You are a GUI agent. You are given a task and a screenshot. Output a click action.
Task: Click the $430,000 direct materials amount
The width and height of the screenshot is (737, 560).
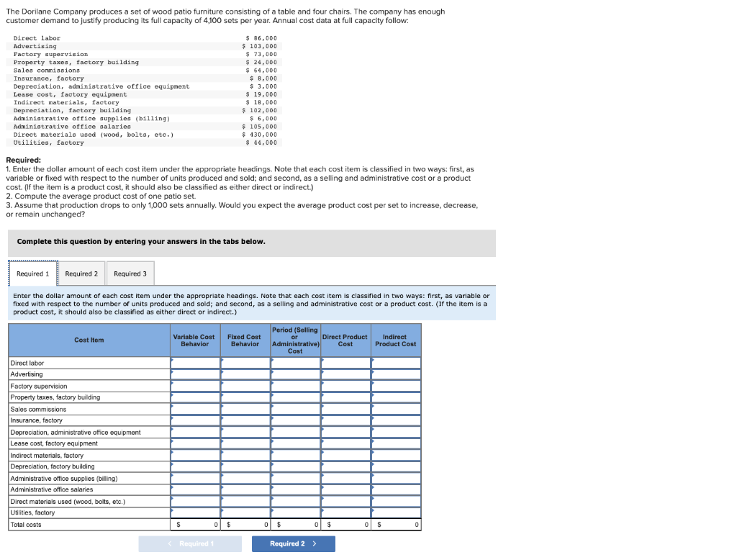coord(260,135)
